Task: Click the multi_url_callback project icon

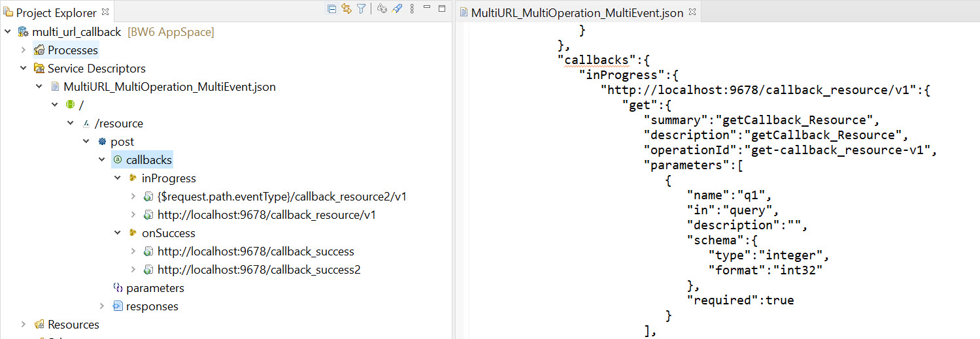Action: coord(23,32)
